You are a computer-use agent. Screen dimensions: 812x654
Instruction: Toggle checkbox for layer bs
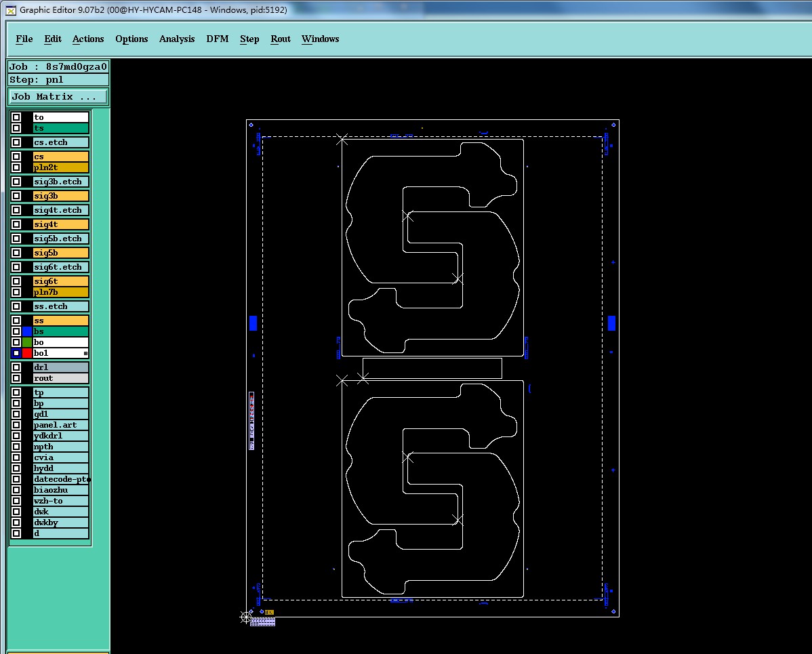tap(16, 331)
